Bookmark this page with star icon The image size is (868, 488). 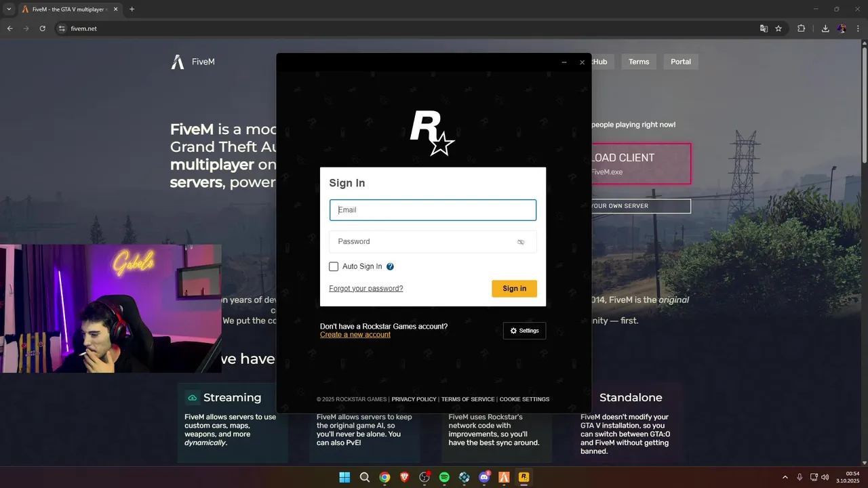pyautogui.click(x=778, y=28)
